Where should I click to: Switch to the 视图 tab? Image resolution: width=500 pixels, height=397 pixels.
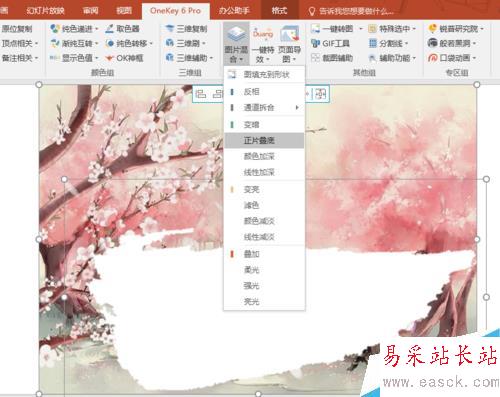[124, 11]
